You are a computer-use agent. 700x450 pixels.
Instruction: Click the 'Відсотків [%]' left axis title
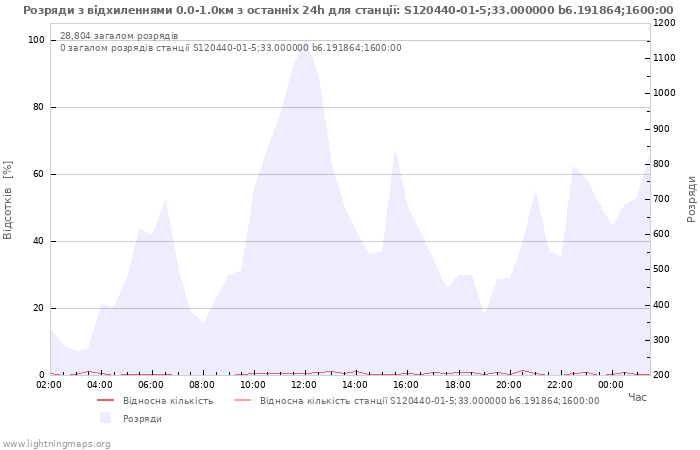[9, 200]
